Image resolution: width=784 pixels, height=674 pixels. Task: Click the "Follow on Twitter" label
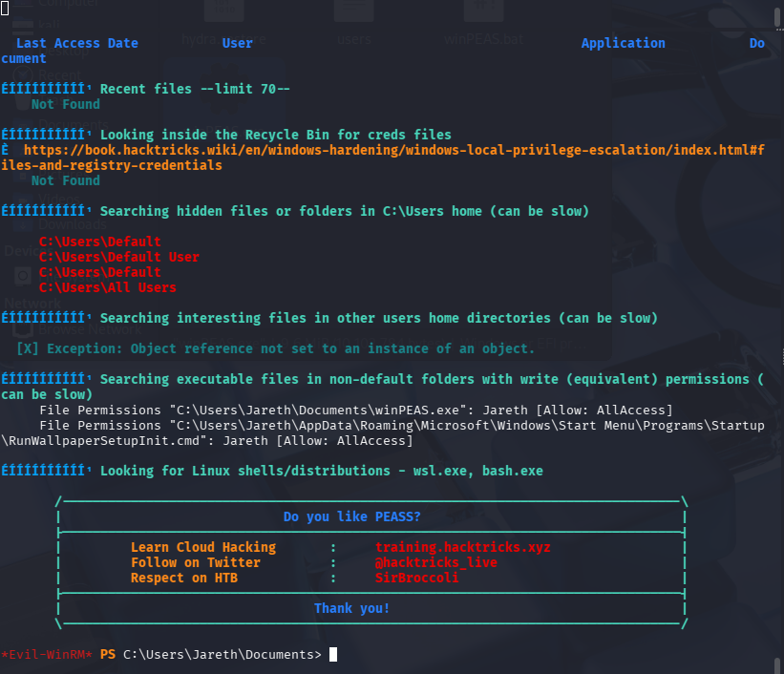[x=195, y=562]
